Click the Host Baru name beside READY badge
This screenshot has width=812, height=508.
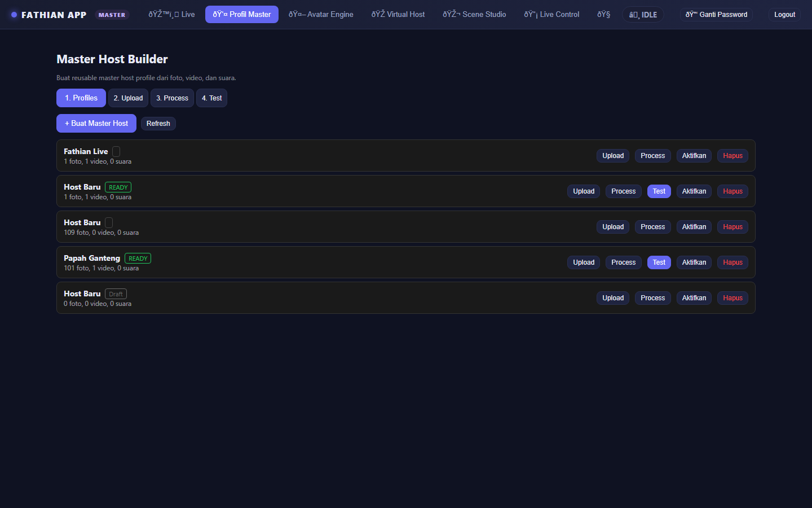click(82, 187)
